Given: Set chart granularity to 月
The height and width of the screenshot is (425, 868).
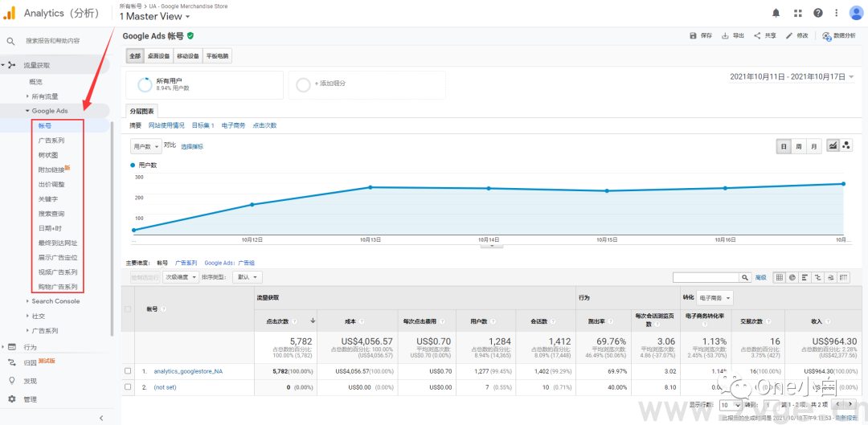Looking at the screenshot, I should [x=813, y=146].
